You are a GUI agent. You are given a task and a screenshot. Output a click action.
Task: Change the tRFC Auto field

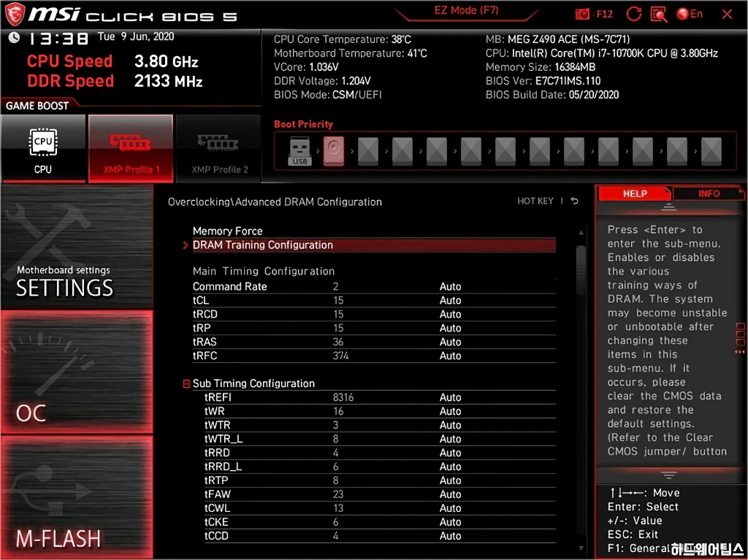click(450, 356)
